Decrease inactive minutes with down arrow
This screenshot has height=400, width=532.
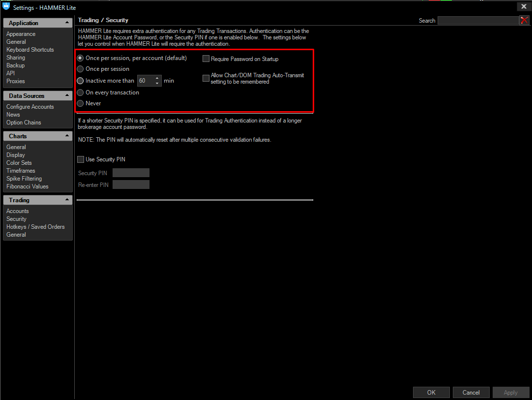coord(157,83)
